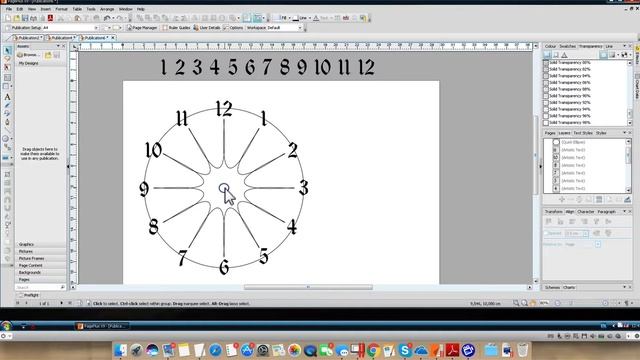Select the number 6 at the bottom of the clock
The image size is (640, 360).
[x=224, y=267]
